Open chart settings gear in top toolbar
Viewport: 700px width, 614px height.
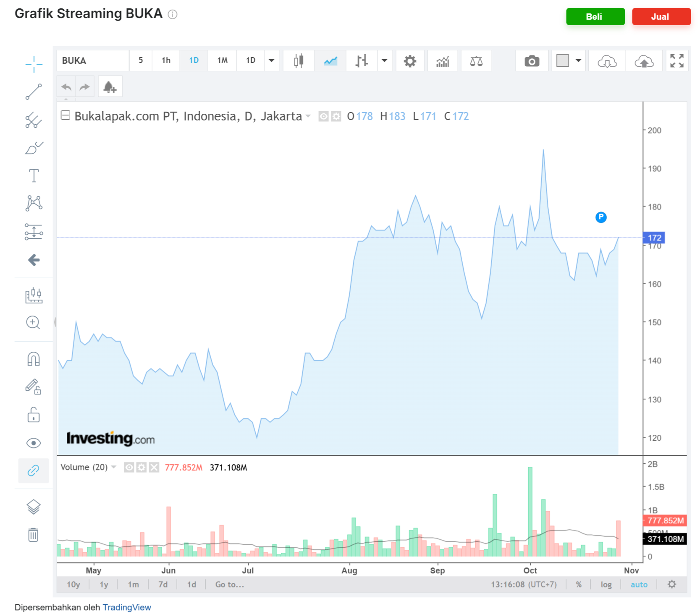(409, 61)
